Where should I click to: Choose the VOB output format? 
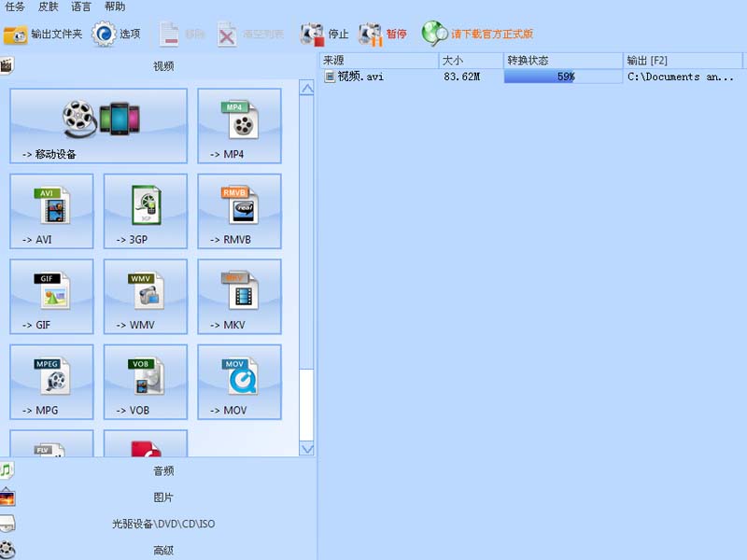[145, 381]
